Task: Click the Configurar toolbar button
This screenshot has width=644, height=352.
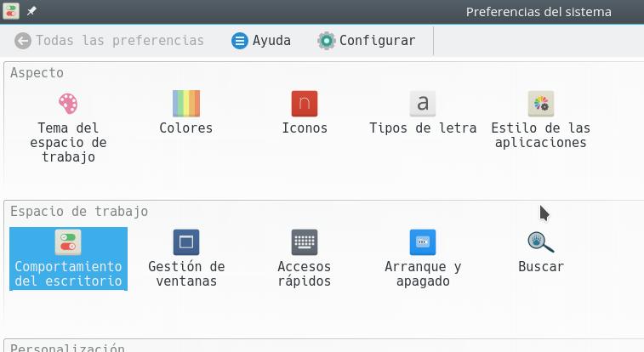Action: pos(367,41)
